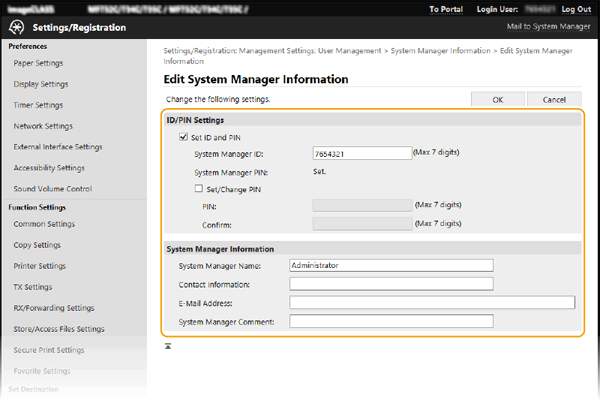Open Sound Volume Control settings

pos(53,189)
